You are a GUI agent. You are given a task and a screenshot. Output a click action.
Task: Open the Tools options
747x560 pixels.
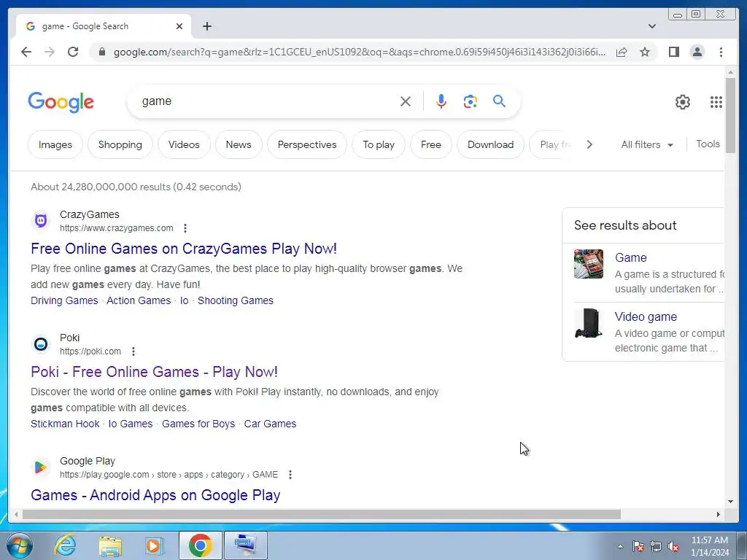(708, 144)
